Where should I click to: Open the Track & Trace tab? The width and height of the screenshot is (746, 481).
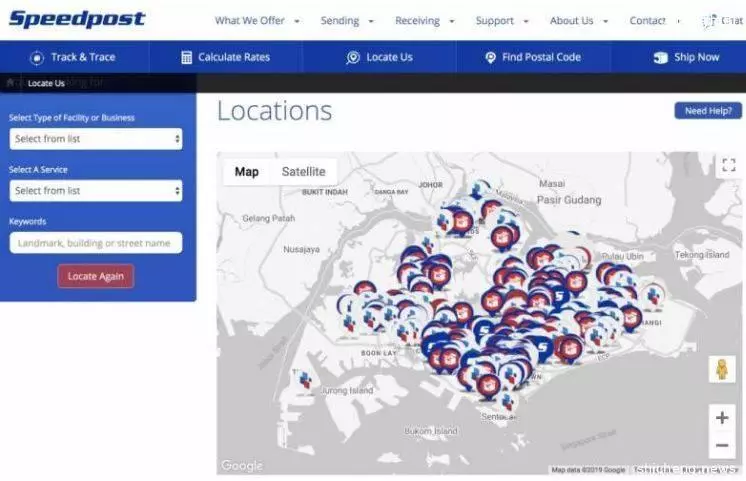75,57
